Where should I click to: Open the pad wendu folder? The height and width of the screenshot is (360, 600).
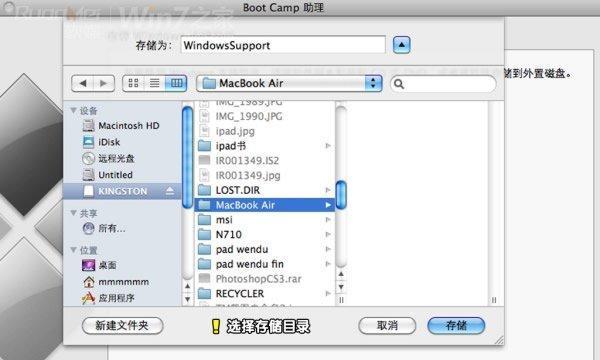(x=264, y=249)
